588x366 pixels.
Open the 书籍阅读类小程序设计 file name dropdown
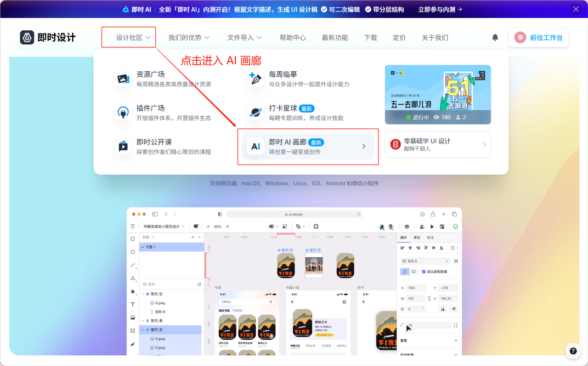coord(164,226)
